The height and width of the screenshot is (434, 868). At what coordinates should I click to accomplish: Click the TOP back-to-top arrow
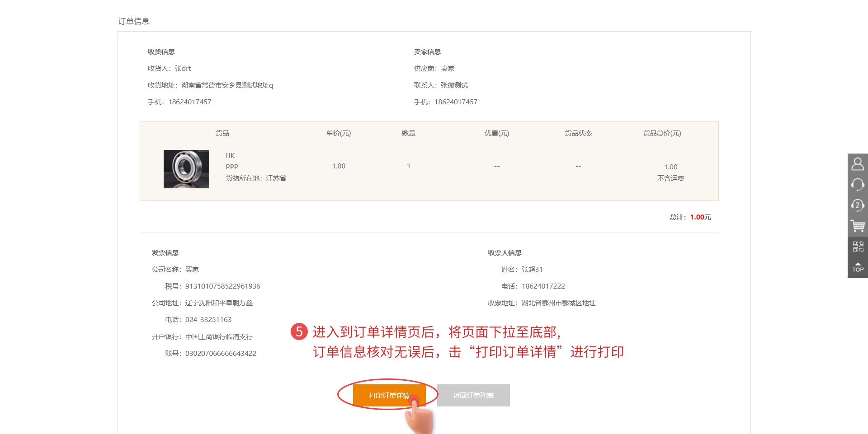point(858,267)
